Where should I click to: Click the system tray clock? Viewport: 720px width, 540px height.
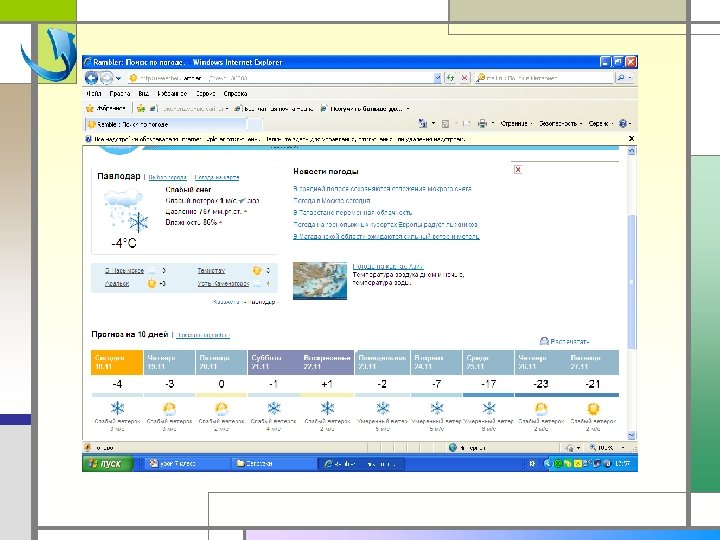coord(623,464)
